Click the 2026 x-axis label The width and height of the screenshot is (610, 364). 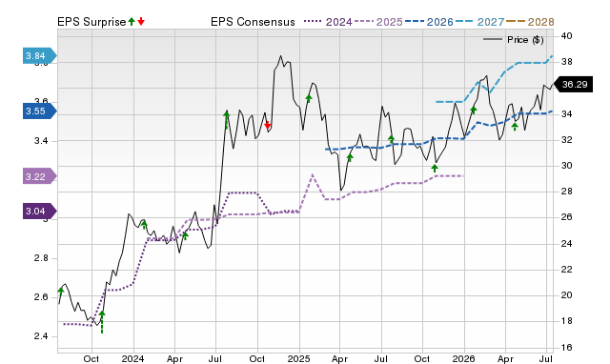[x=463, y=358]
